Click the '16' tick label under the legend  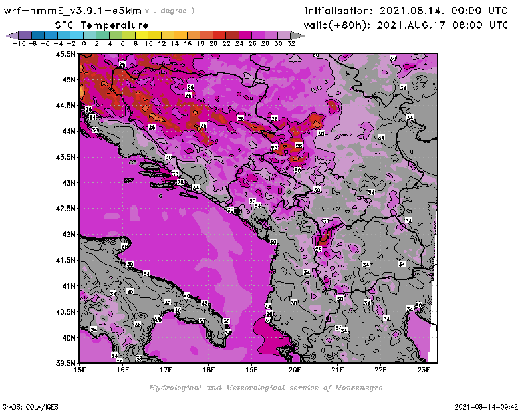pyautogui.click(x=188, y=44)
